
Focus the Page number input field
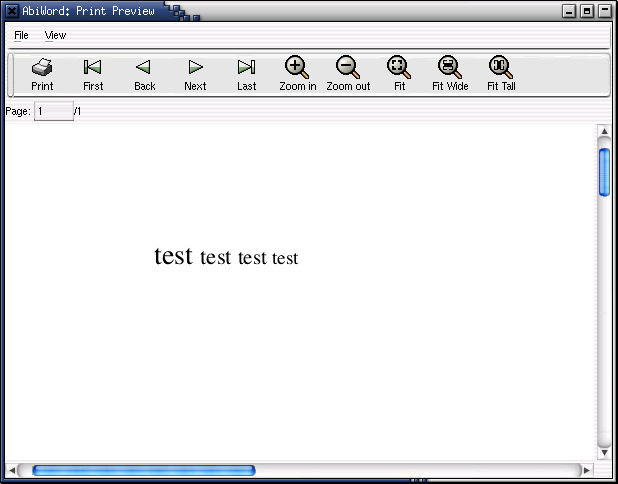54,111
